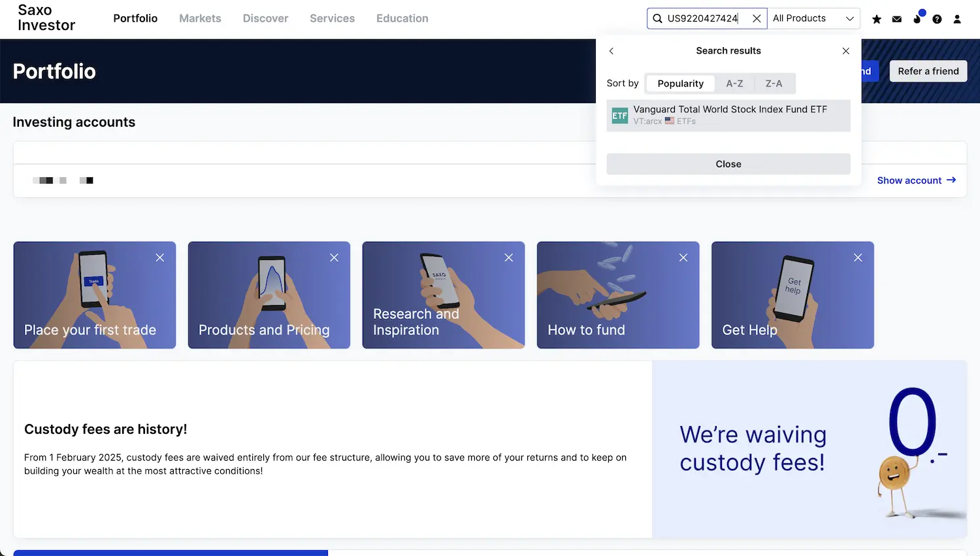Dismiss the Products and Pricing card
This screenshot has height=556, width=980.
(x=334, y=258)
